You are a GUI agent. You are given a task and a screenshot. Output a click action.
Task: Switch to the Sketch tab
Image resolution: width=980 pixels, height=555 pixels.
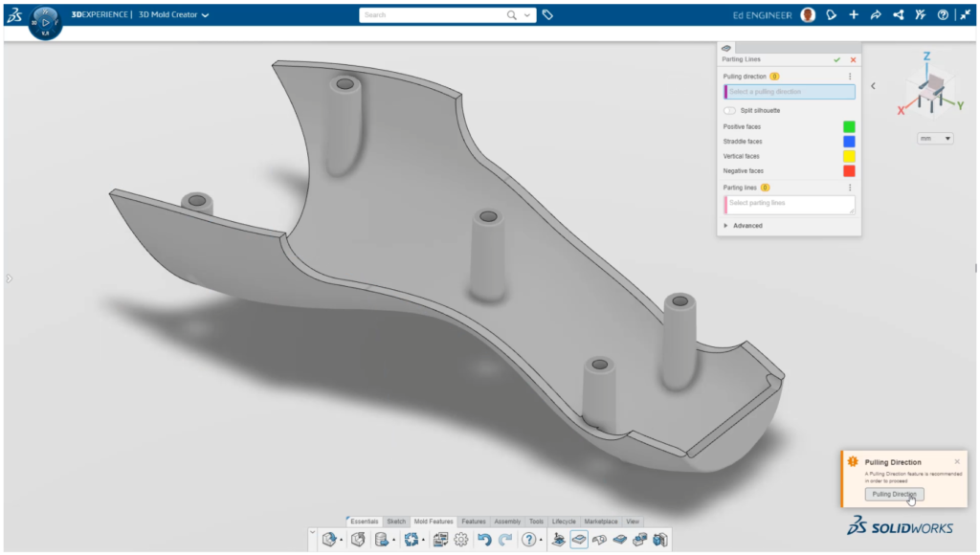point(395,522)
